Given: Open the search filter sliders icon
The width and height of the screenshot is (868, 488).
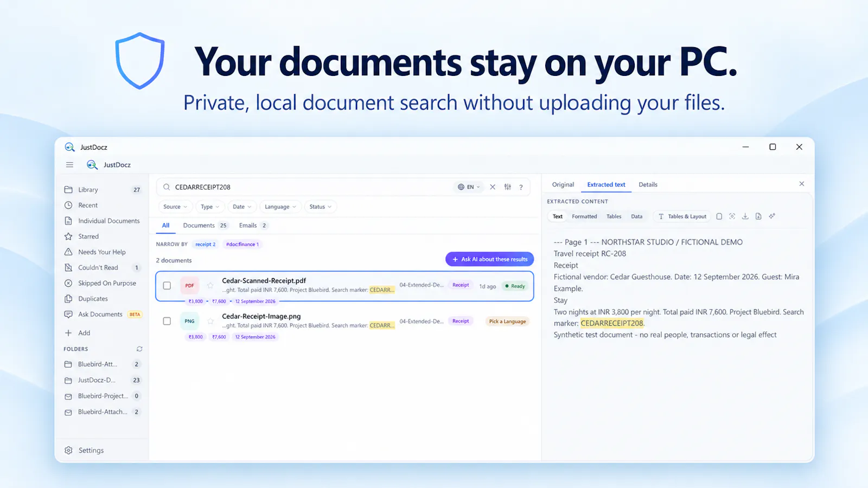Looking at the screenshot, I should (508, 187).
